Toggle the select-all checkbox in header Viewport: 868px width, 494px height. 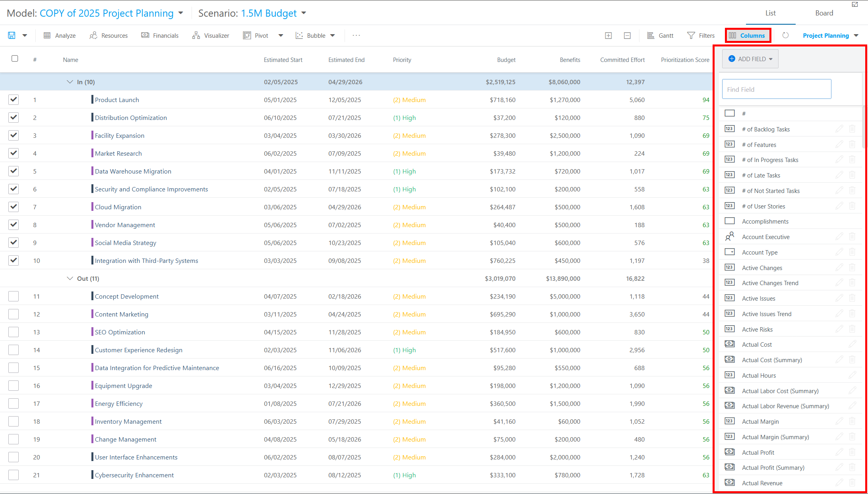[15, 59]
